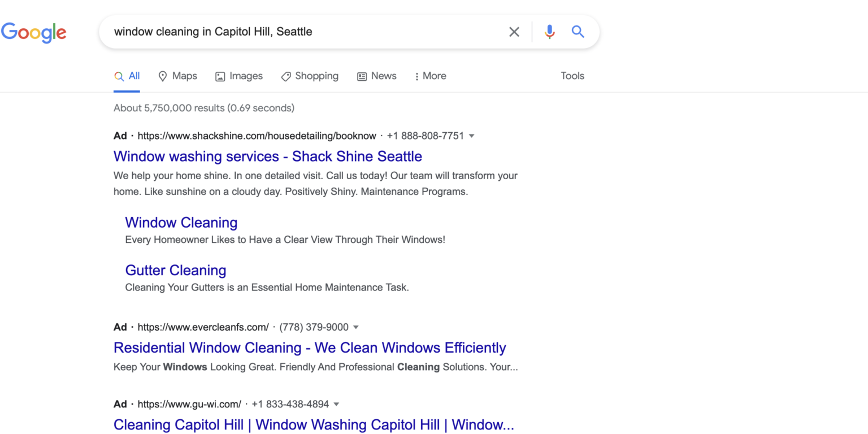Open the dropdown next to the Shack Shine ad
This screenshot has width=868, height=434.
click(472, 136)
